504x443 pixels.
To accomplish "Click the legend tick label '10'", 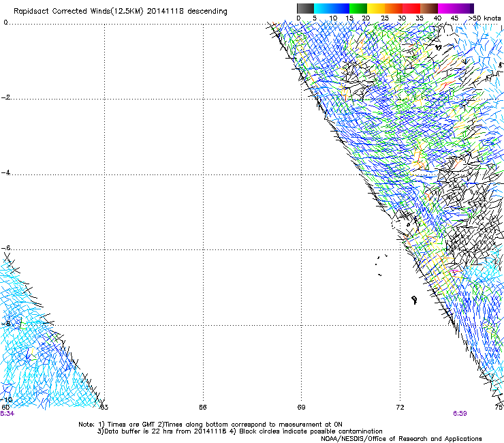I will (x=333, y=18).
